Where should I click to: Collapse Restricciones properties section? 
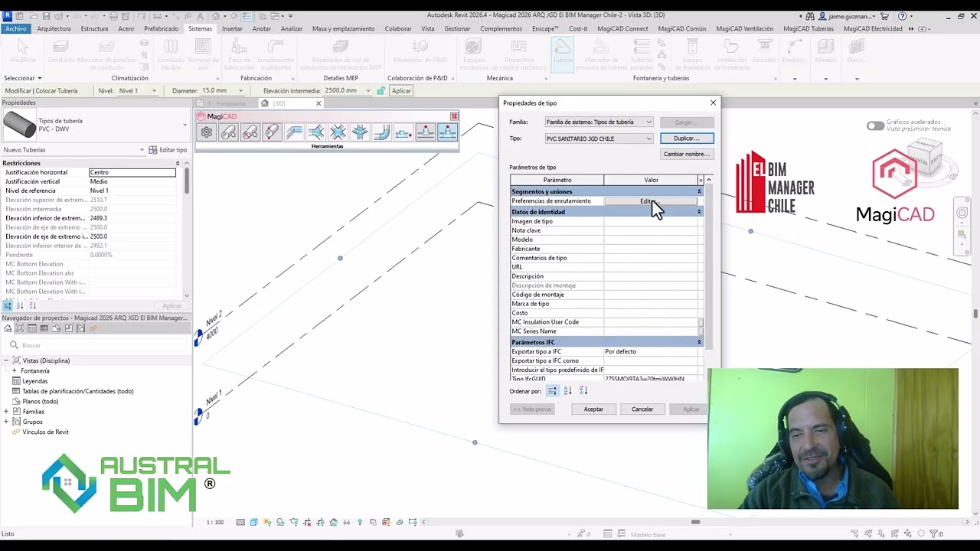pyautogui.click(x=177, y=163)
